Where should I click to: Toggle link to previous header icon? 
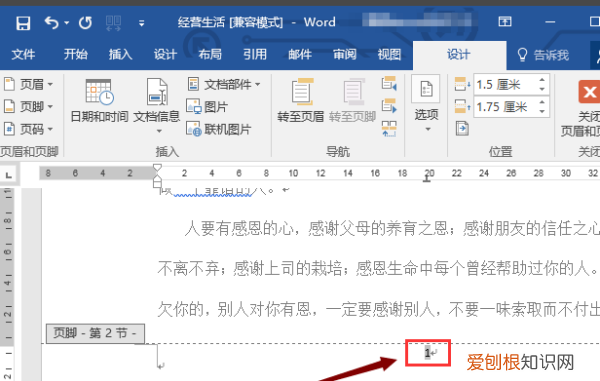tap(389, 129)
